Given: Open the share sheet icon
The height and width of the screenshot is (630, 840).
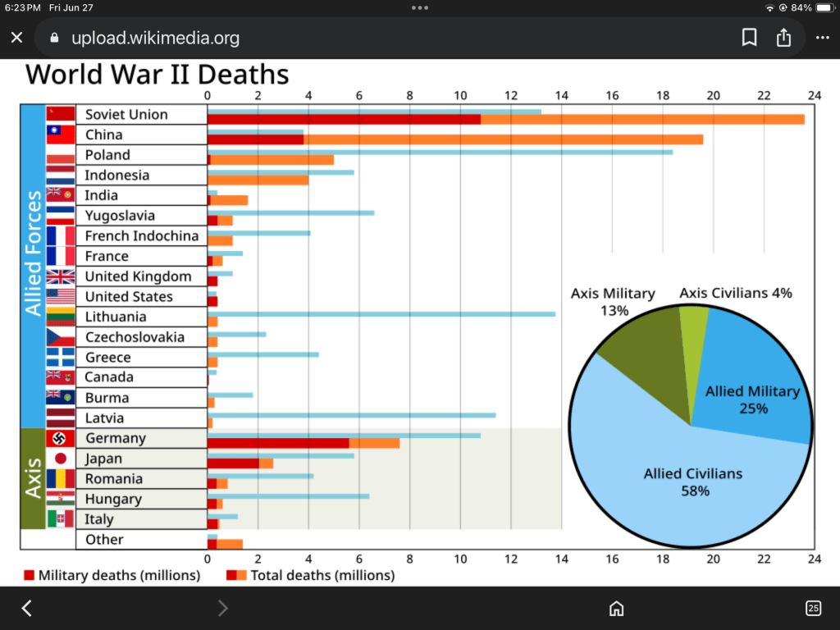Looking at the screenshot, I should point(784,38).
